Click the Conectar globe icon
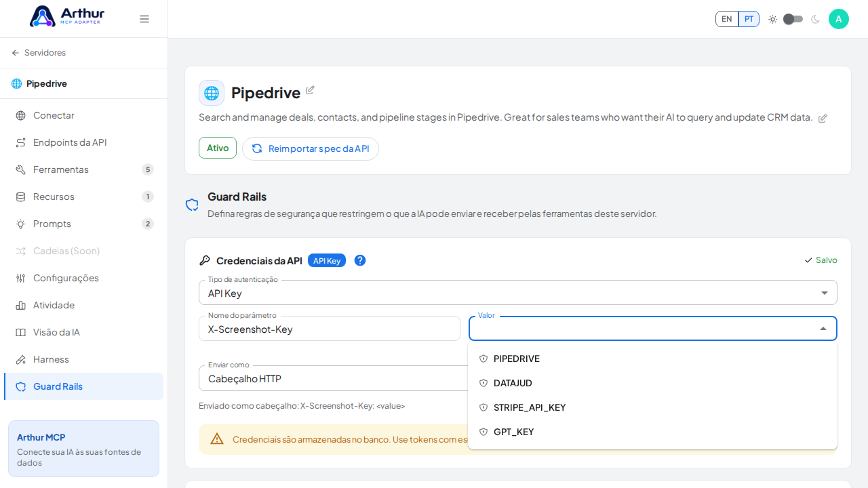The image size is (868, 488). point(21,115)
